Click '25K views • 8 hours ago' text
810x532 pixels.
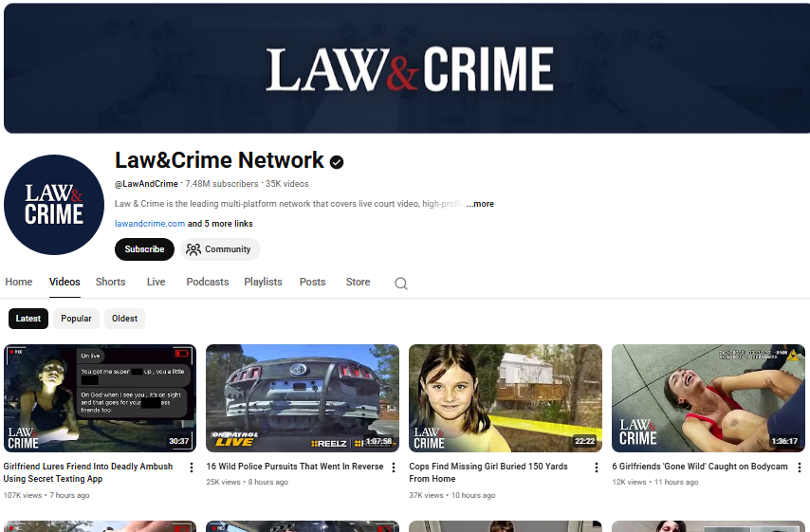click(248, 482)
